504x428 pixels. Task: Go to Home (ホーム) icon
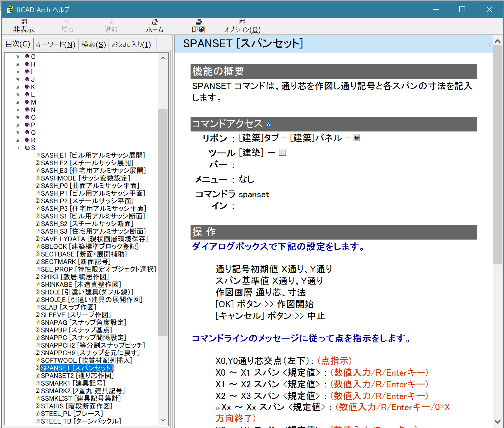(x=155, y=22)
